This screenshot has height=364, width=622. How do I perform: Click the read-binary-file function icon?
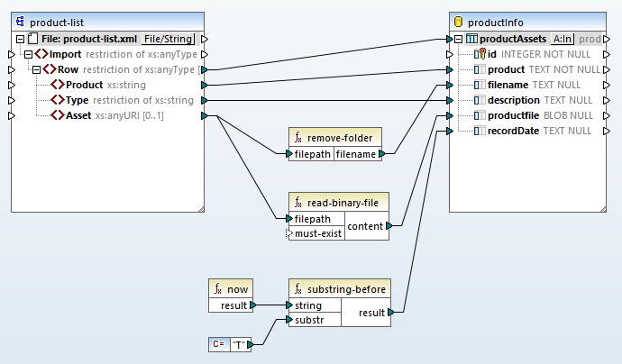tap(298, 203)
